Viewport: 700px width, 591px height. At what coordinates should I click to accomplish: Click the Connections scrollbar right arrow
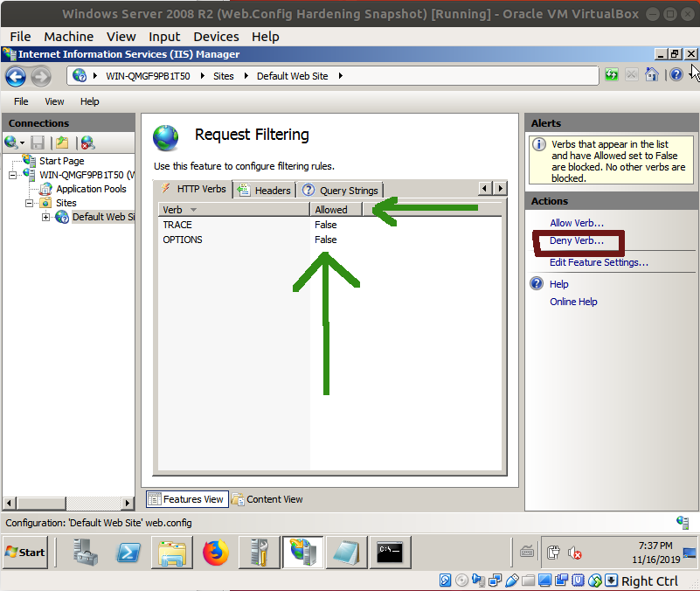pos(128,503)
